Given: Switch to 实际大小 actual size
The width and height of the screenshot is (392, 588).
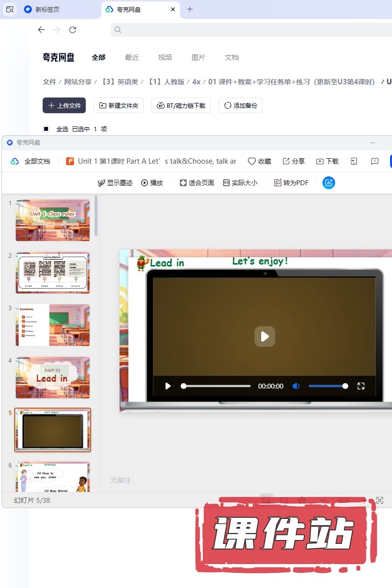Looking at the screenshot, I should tap(240, 183).
